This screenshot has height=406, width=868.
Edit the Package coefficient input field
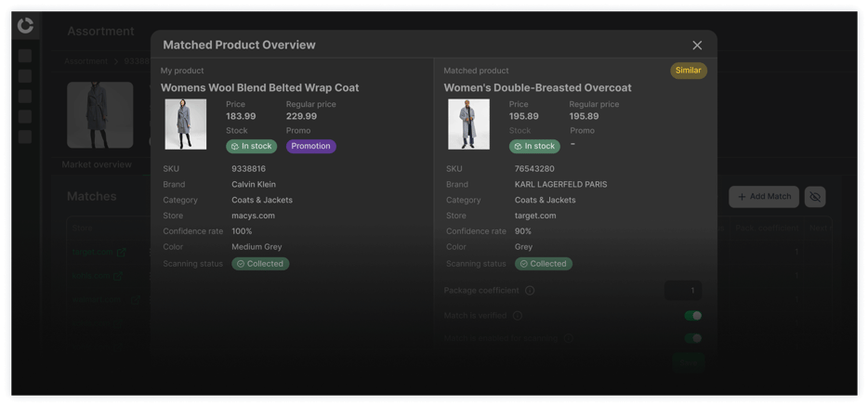[x=683, y=291]
